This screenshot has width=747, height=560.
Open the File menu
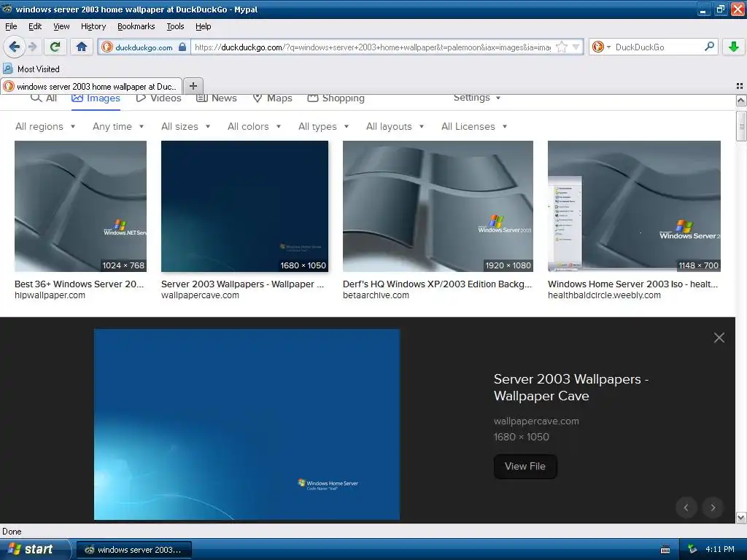click(11, 26)
